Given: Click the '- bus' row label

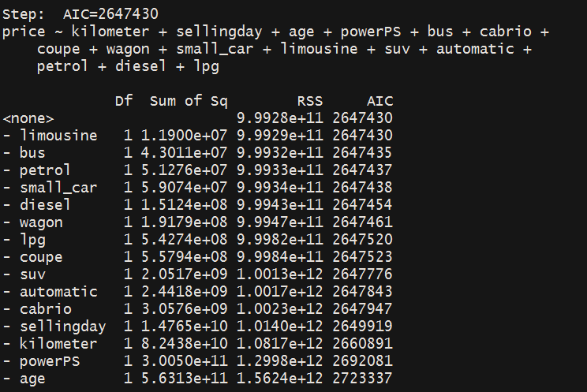Looking at the screenshot, I should coord(24,153).
